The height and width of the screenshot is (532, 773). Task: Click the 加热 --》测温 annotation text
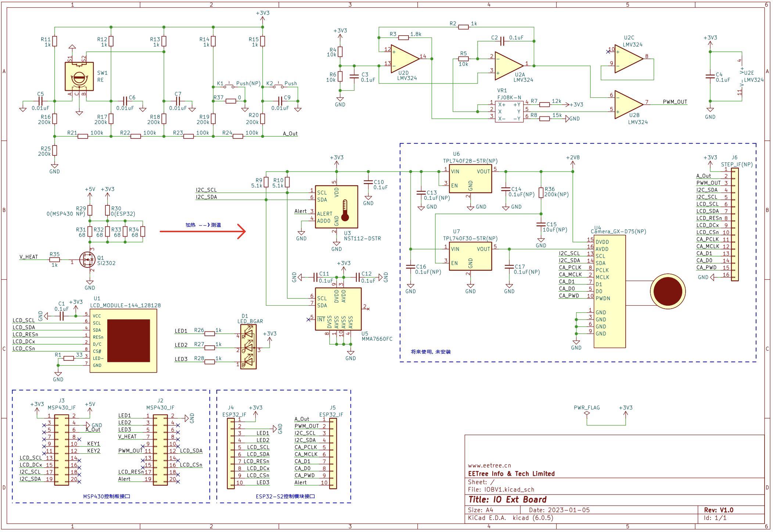[x=203, y=225]
